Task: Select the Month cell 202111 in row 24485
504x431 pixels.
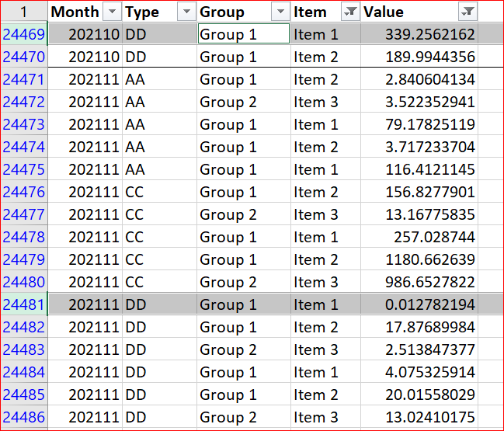Action: coord(85,394)
